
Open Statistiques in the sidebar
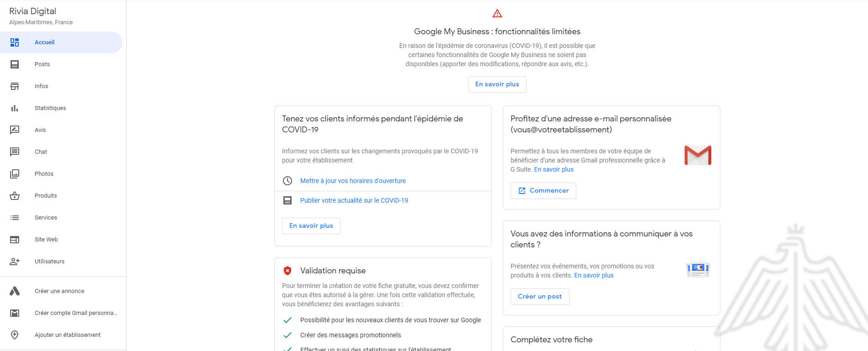pyautogui.click(x=61, y=108)
